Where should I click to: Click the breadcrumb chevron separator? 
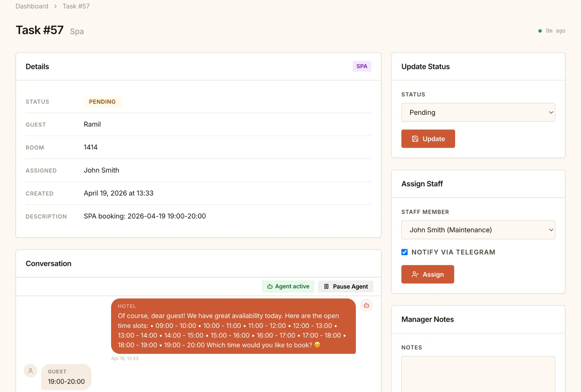[x=55, y=6]
